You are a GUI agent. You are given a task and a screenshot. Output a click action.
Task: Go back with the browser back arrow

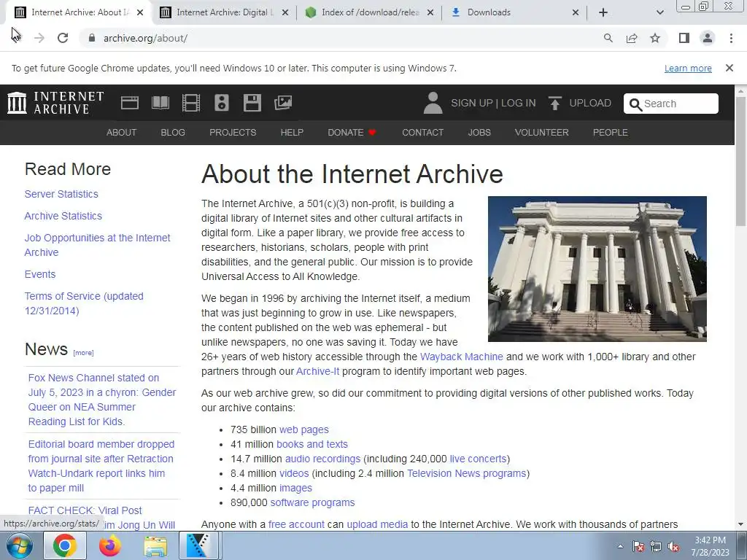[x=16, y=38]
